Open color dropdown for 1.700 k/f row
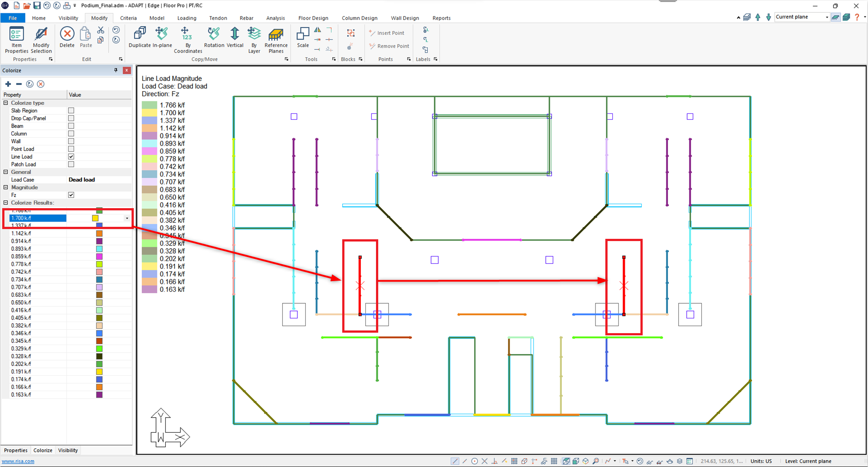Image resolution: width=868 pixels, height=467 pixels. point(127,218)
